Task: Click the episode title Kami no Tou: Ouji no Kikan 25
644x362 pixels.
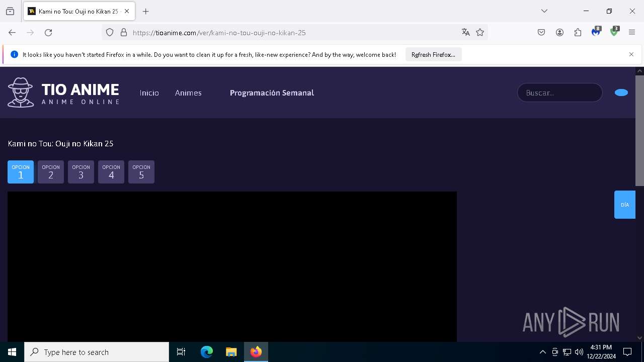Action: [60, 144]
